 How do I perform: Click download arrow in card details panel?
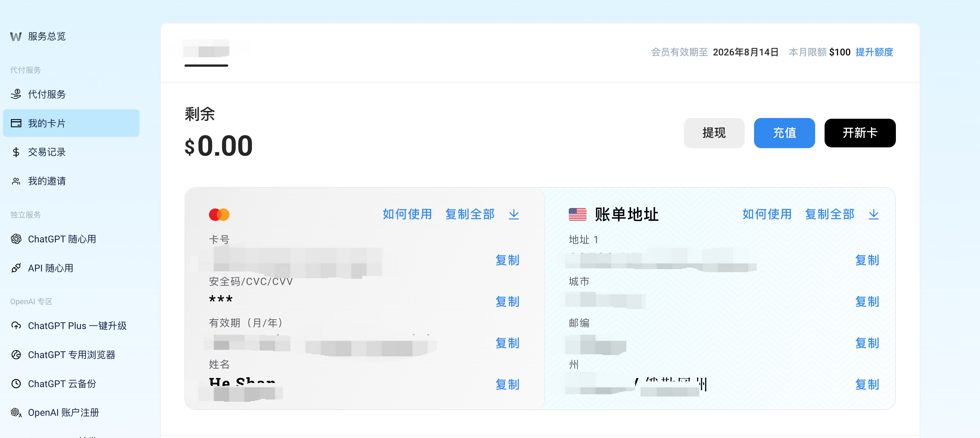click(514, 214)
